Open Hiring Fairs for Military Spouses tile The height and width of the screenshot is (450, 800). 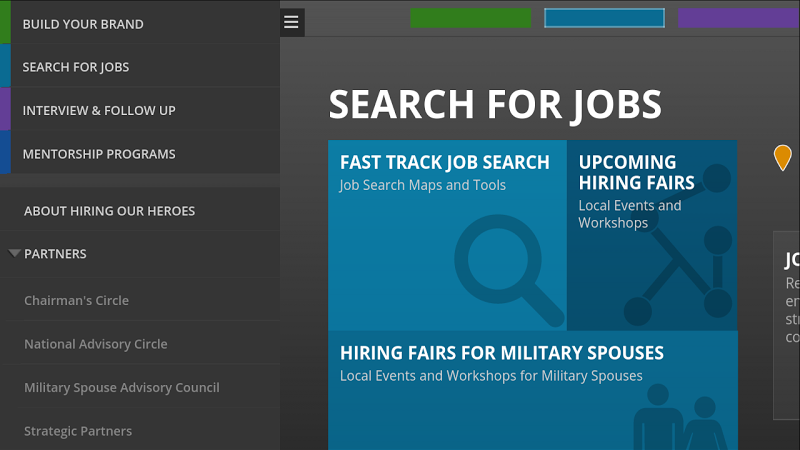(x=533, y=390)
